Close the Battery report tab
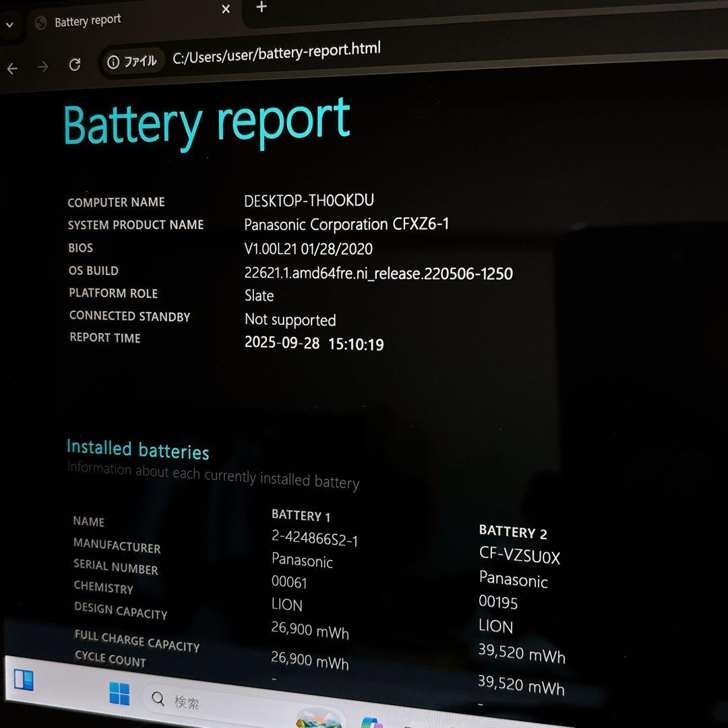This screenshot has width=728, height=728. click(226, 9)
